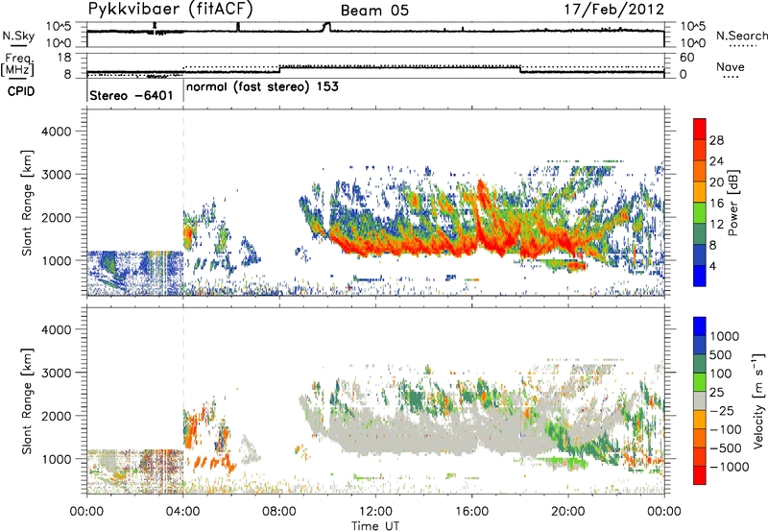This screenshot has width=768, height=532.
Task: Click the Power [dB] colorbar title
Action: coord(732,203)
